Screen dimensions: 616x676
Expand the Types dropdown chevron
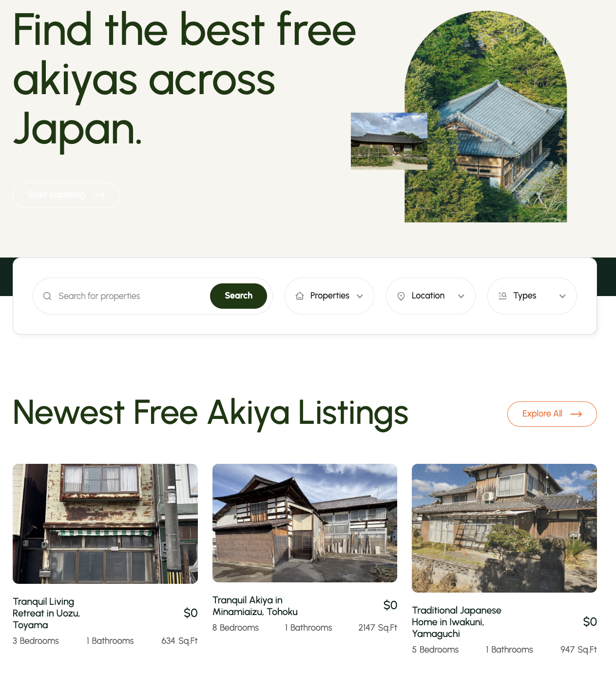coord(562,296)
